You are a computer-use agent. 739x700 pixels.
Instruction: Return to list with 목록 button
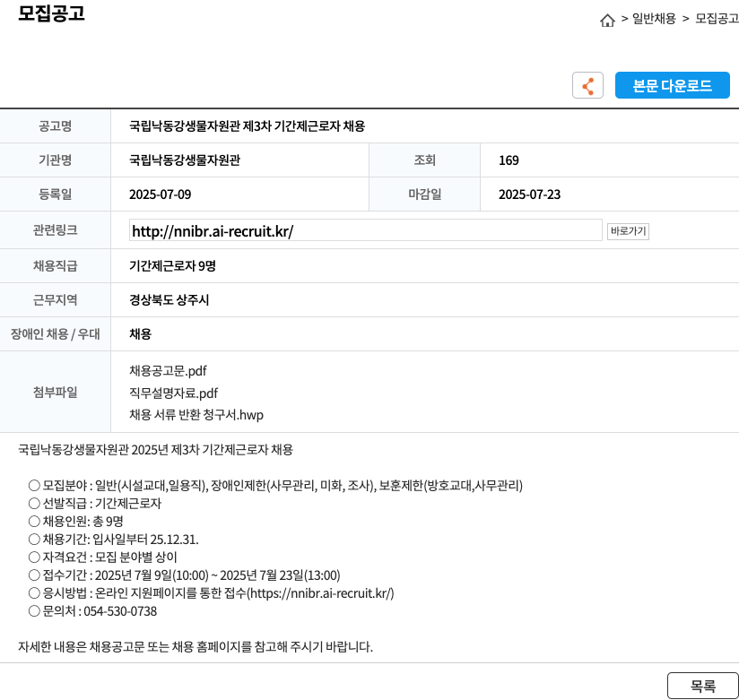pyautogui.click(x=703, y=686)
